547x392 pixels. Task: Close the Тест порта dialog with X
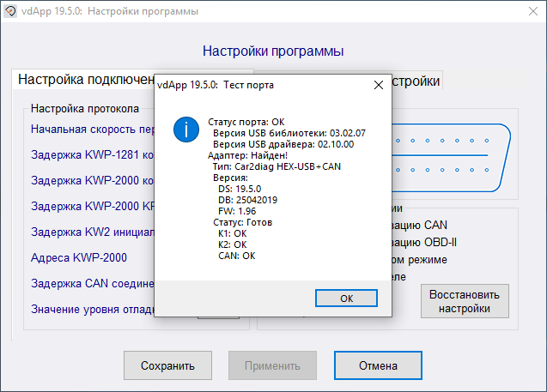tap(377, 85)
